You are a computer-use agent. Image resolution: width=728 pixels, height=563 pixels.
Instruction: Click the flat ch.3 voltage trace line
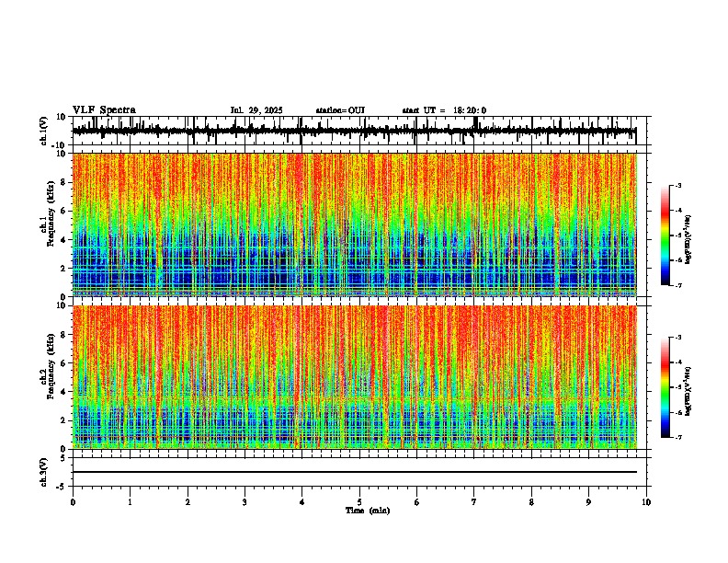(x=355, y=472)
